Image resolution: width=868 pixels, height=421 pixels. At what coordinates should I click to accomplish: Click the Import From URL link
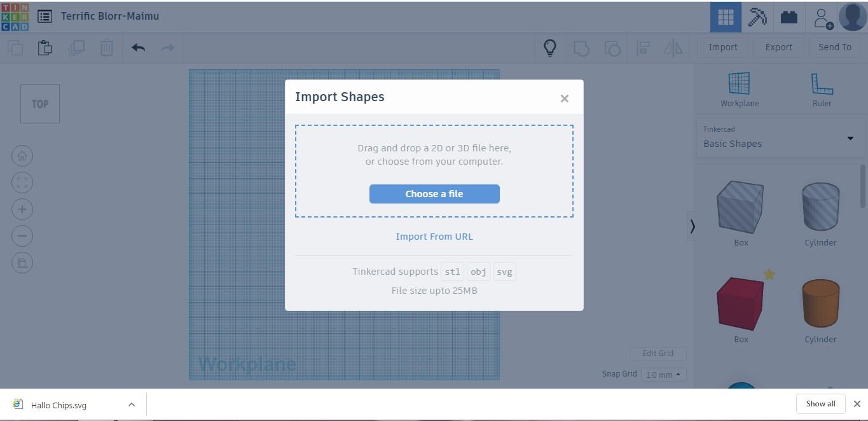point(434,236)
